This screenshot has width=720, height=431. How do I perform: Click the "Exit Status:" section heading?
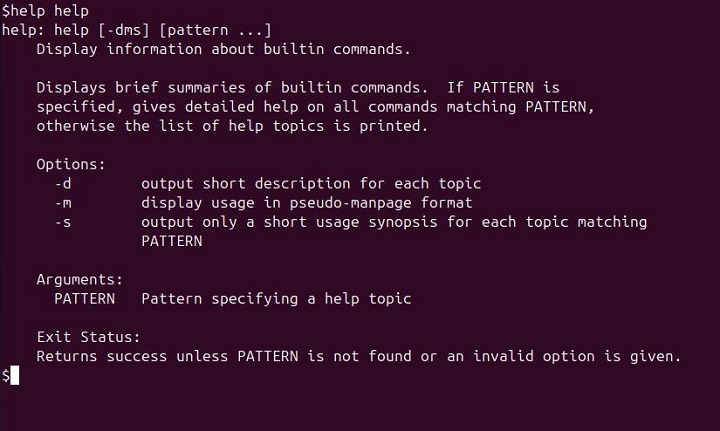click(88, 337)
